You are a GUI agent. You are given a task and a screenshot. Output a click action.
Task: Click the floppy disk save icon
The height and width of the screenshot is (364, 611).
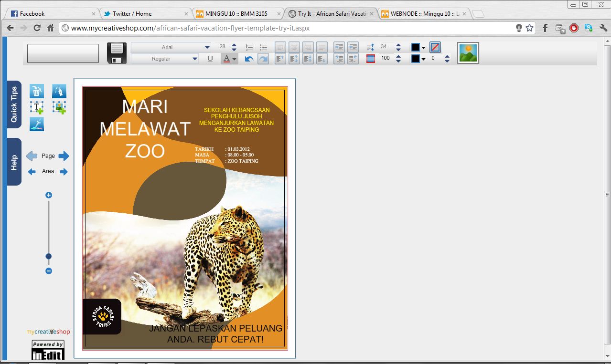click(117, 53)
